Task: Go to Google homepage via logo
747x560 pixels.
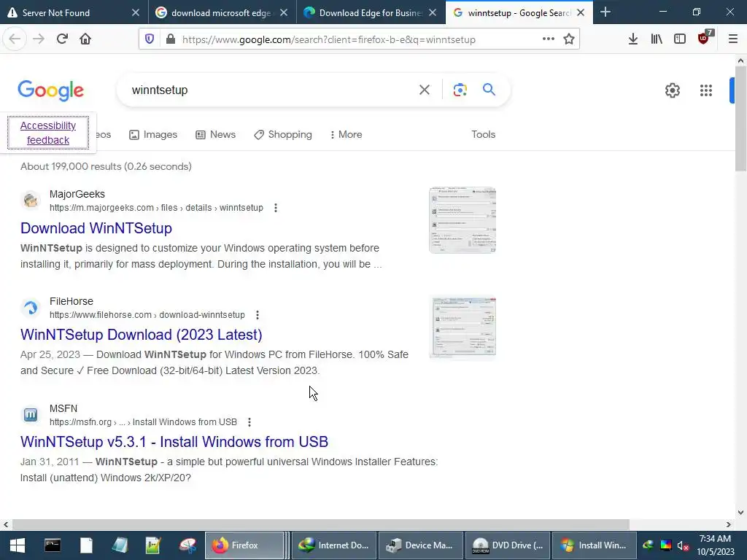Action: pyautogui.click(x=50, y=90)
